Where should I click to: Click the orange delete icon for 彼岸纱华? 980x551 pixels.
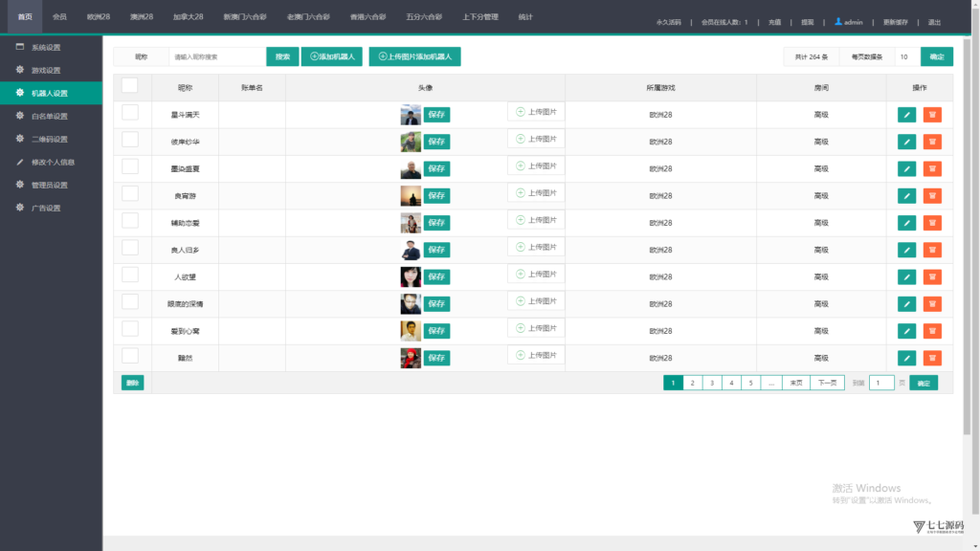(932, 142)
